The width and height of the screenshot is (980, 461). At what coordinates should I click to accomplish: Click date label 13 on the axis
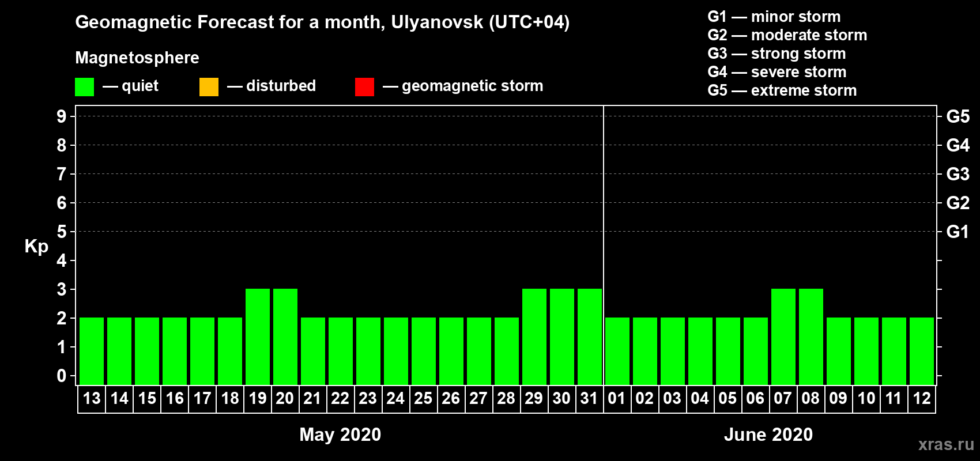(x=92, y=399)
